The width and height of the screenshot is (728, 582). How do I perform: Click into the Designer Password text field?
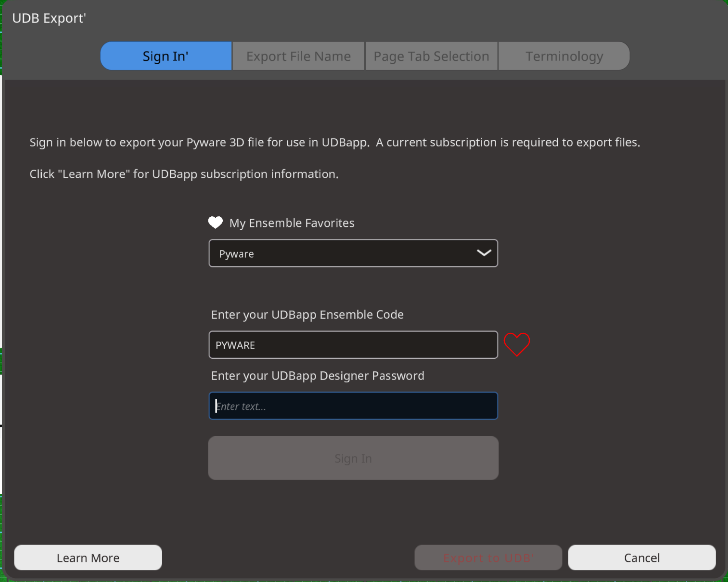pos(353,406)
